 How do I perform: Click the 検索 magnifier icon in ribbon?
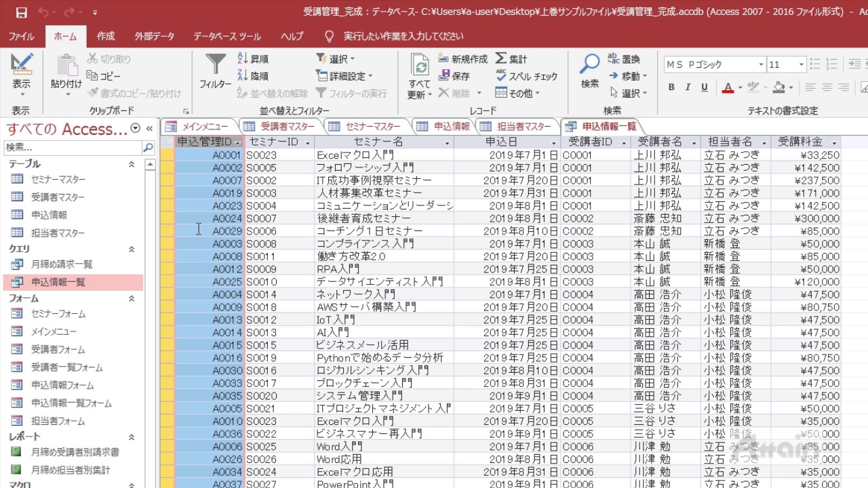589,65
